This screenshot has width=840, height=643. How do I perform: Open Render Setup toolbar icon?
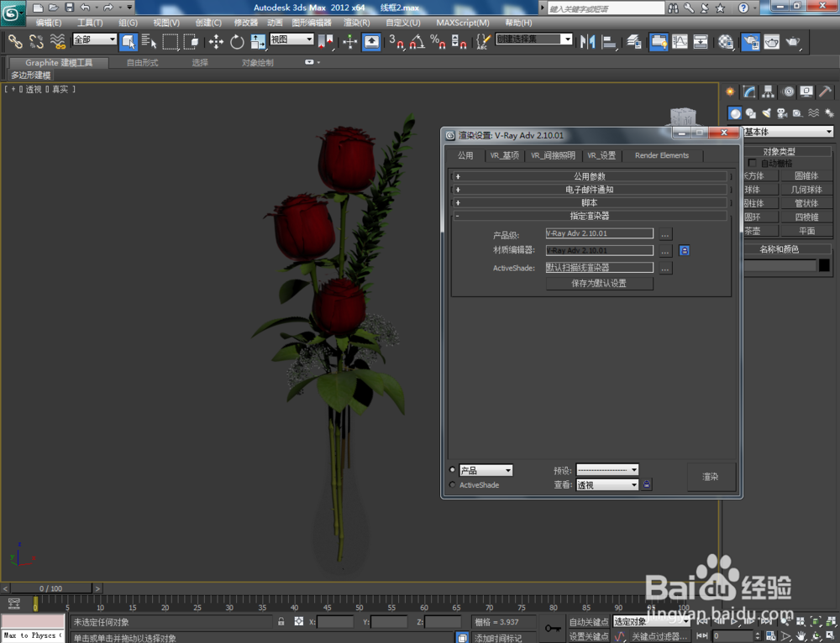pos(750,41)
